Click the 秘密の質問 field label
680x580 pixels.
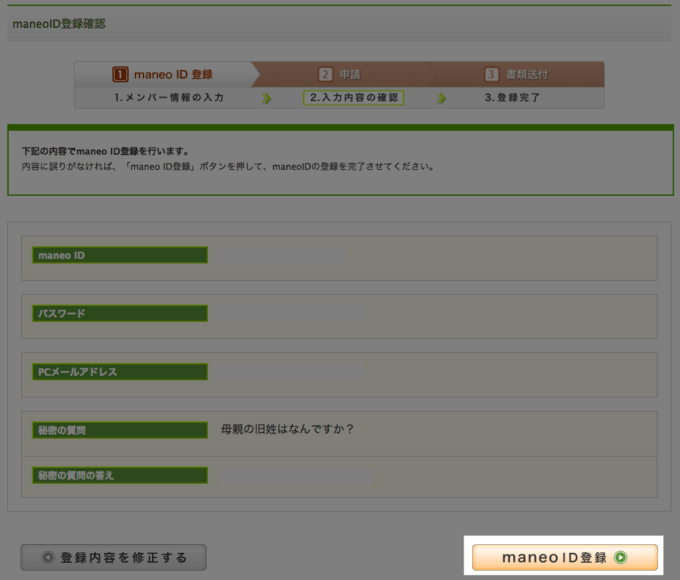(x=120, y=430)
